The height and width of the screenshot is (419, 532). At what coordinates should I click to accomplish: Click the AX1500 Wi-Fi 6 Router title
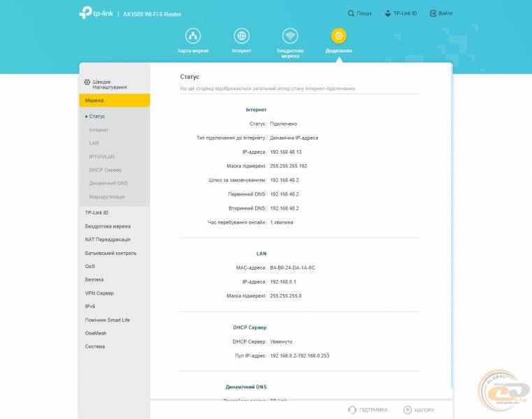pyautogui.click(x=152, y=14)
